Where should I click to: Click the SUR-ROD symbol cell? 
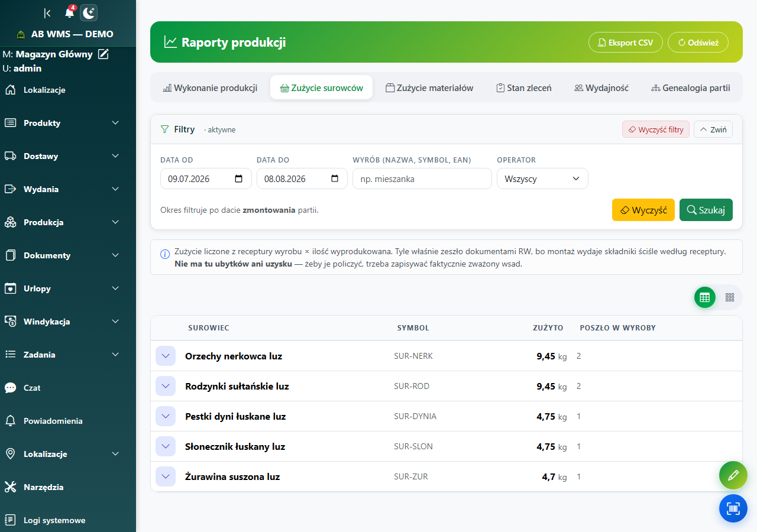[412, 386]
